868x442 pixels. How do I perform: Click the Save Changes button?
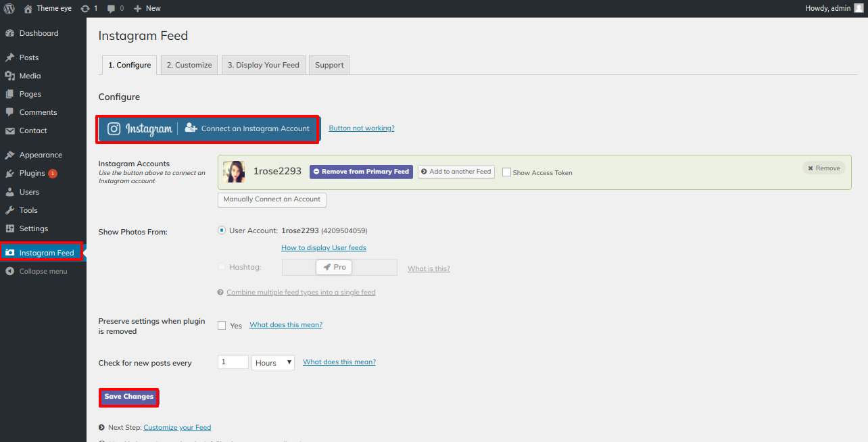coord(129,397)
